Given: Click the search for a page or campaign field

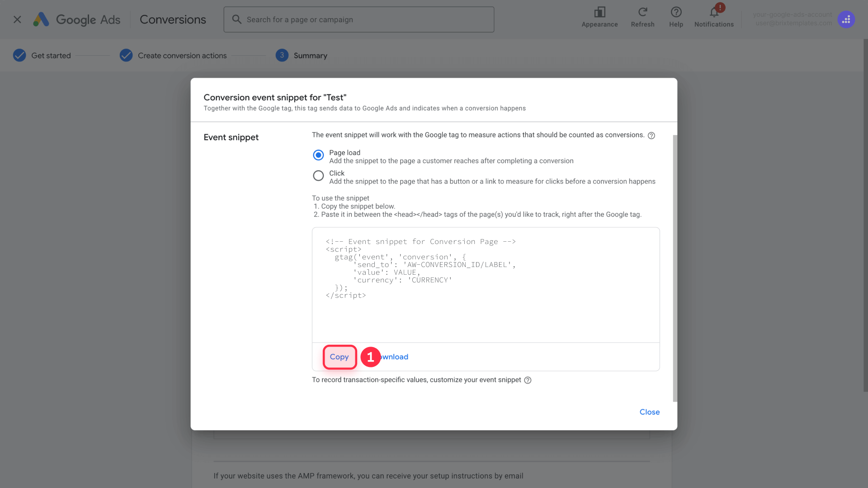Looking at the screenshot, I should tap(359, 19).
